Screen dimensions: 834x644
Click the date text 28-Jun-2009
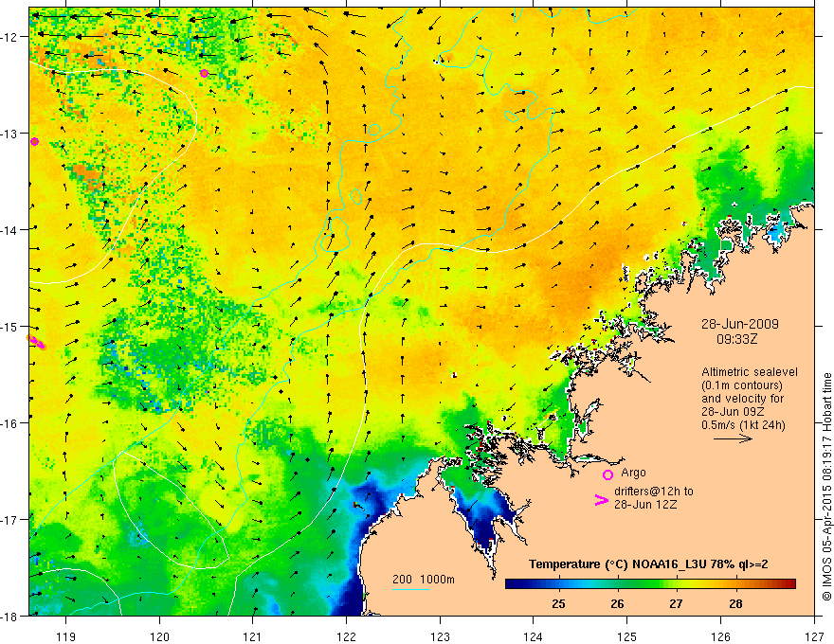pos(740,324)
